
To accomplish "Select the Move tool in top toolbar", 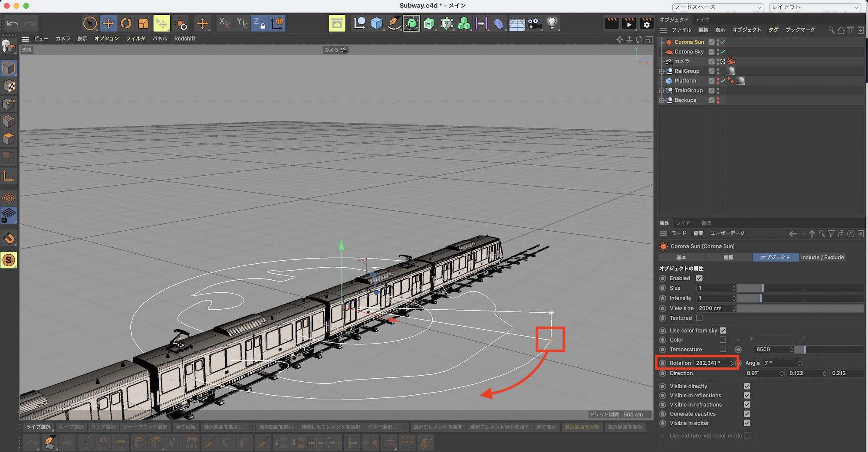I will pyautogui.click(x=108, y=23).
